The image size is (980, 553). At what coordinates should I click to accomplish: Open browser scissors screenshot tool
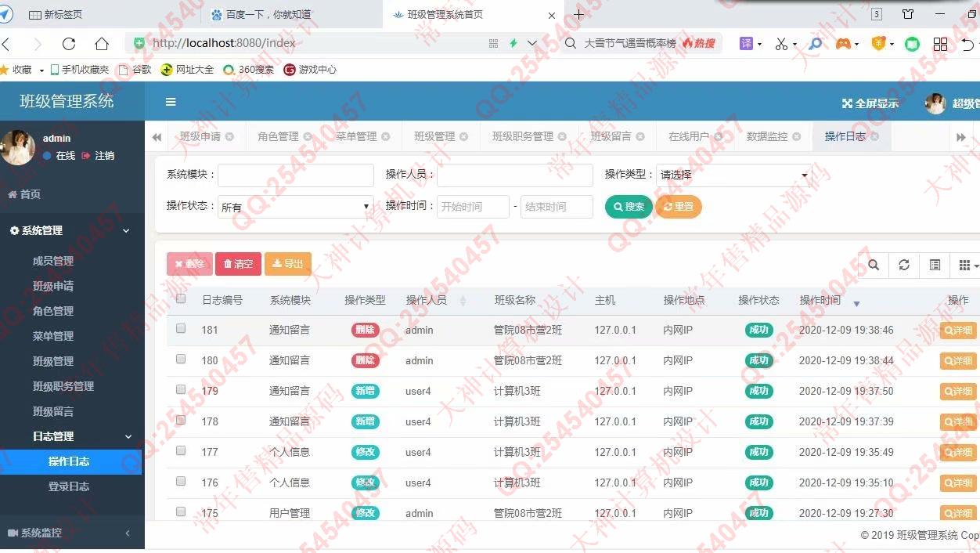pyautogui.click(x=781, y=44)
